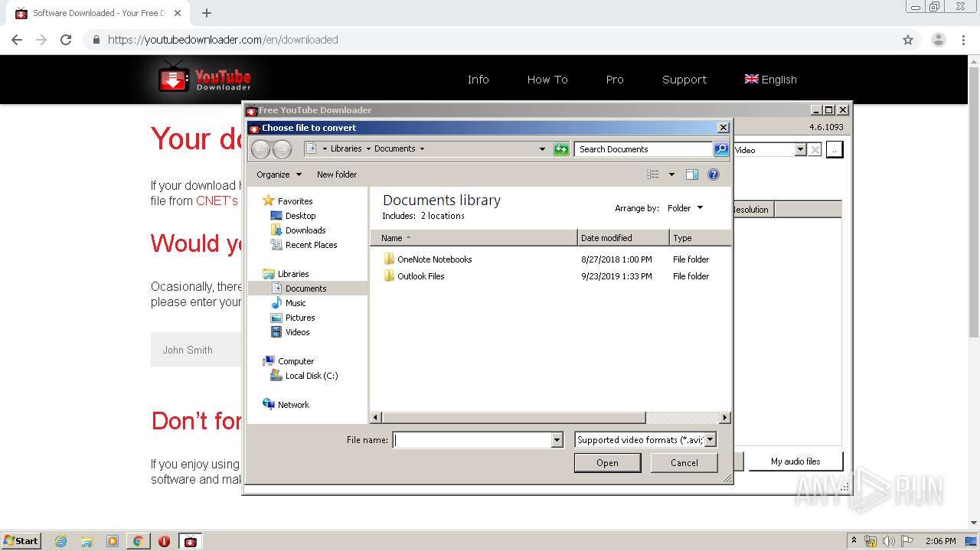
Task: Bookmark this page with star icon
Action: pos(908,40)
